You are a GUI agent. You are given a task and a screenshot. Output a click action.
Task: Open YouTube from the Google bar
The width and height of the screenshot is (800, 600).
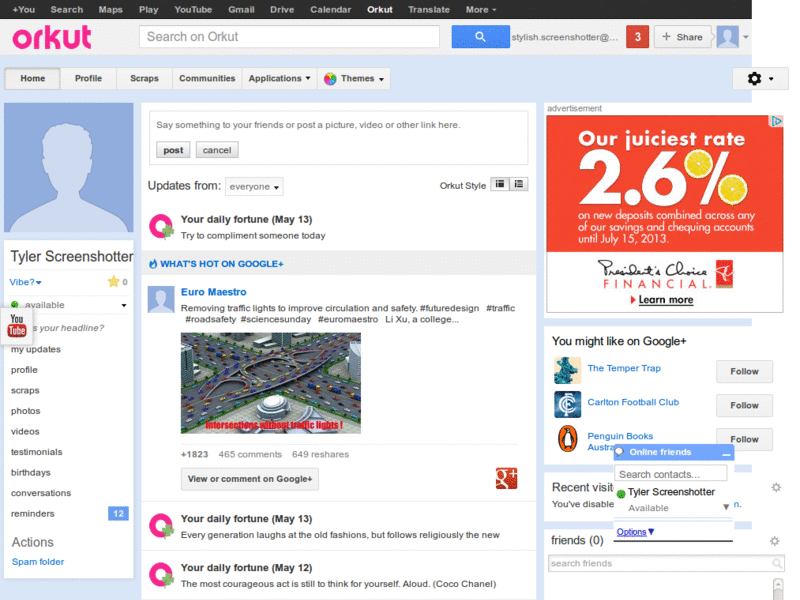tap(193, 9)
